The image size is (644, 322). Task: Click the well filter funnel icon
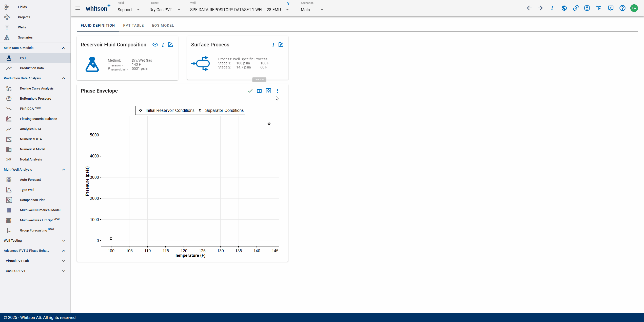tap(288, 3)
